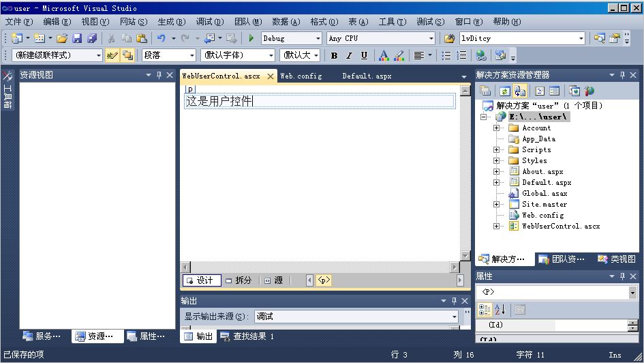Switch to Design view
This screenshot has height=363, width=644.
(x=202, y=280)
